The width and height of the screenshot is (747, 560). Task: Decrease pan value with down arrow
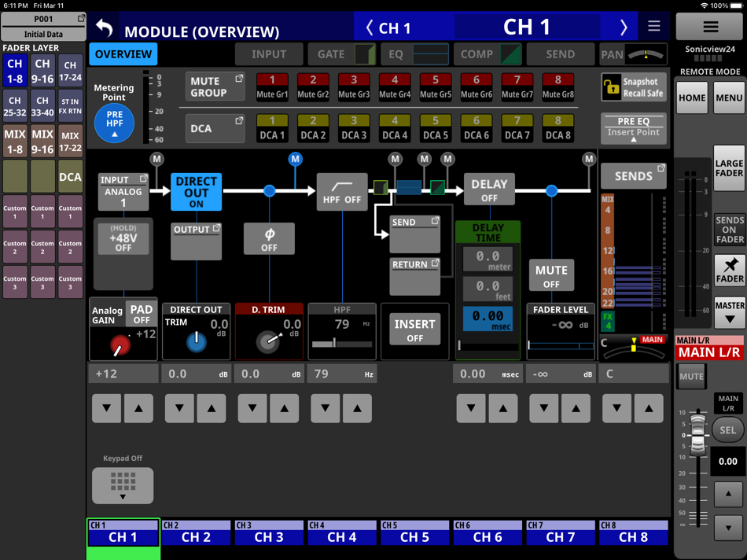click(617, 408)
